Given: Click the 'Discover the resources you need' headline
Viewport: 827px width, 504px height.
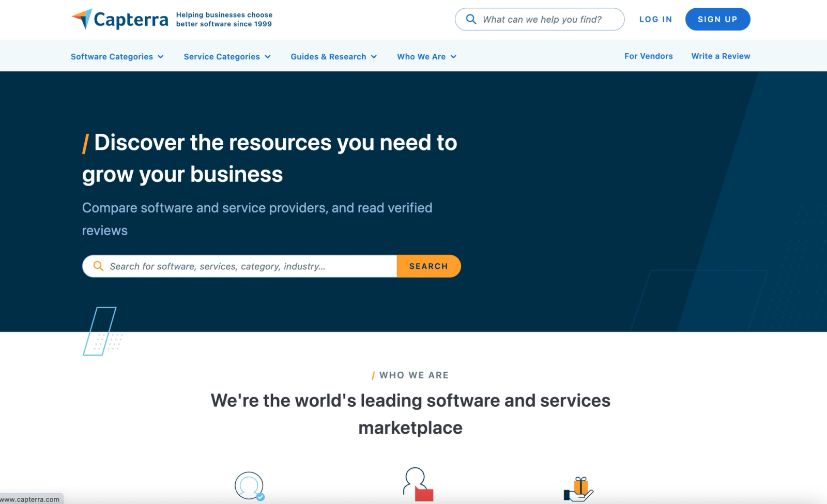Looking at the screenshot, I should pos(270,158).
